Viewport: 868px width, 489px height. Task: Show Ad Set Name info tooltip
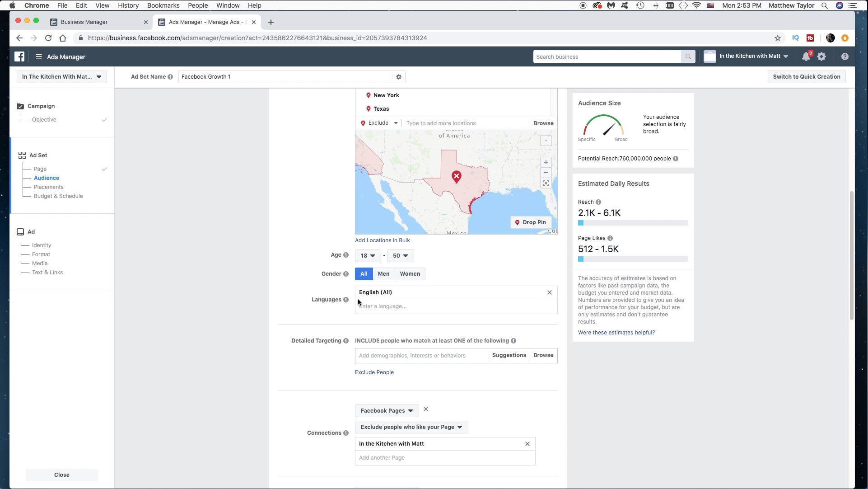click(170, 77)
